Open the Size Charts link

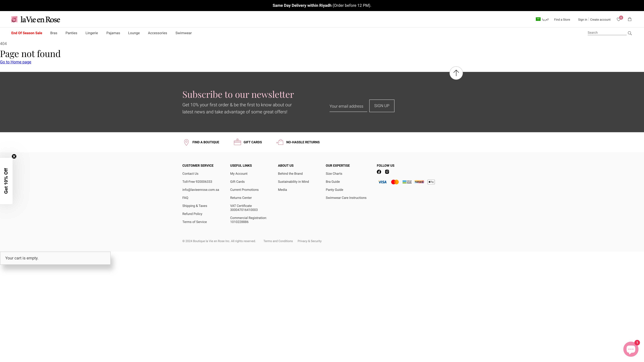[334, 174]
